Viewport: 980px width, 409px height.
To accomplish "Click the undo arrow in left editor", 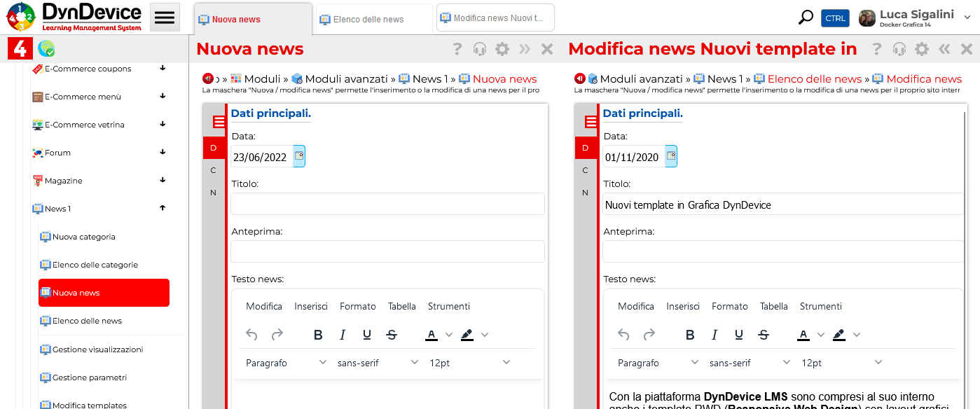I will (252, 335).
